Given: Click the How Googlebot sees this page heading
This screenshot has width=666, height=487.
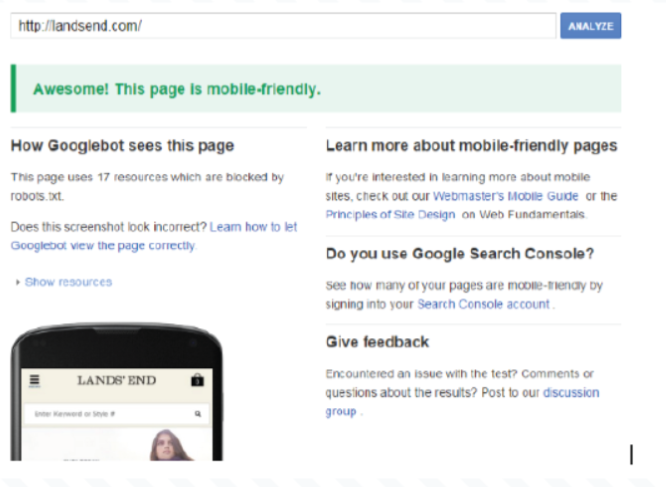Looking at the screenshot, I should click(122, 146).
